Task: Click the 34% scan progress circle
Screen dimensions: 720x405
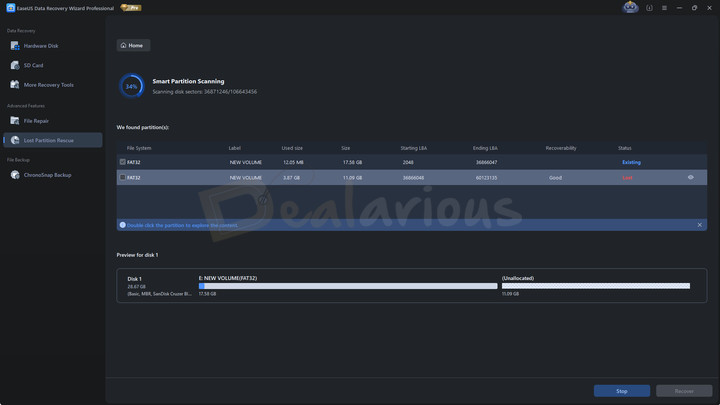Action: [x=132, y=86]
